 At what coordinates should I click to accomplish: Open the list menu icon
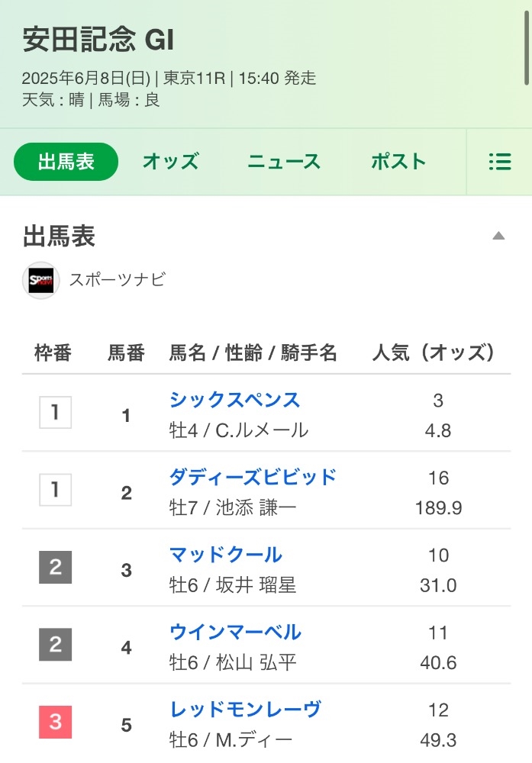pyautogui.click(x=499, y=162)
